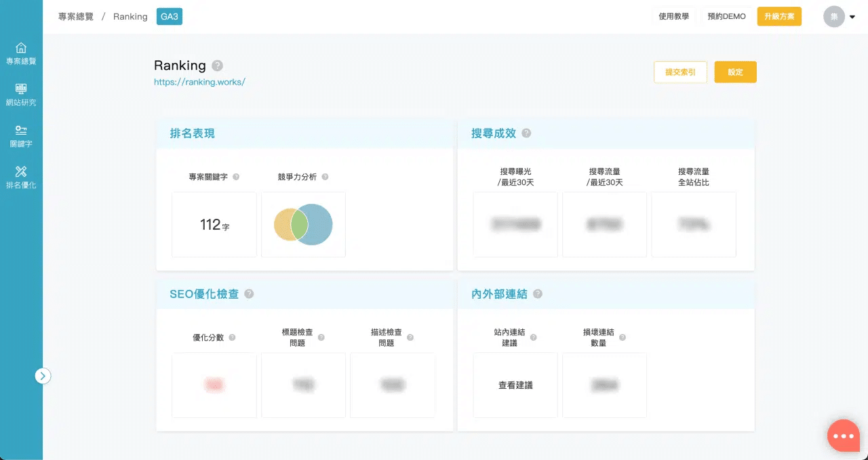Select the GA3 tag in breadcrumb
The height and width of the screenshot is (460, 868).
point(170,16)
